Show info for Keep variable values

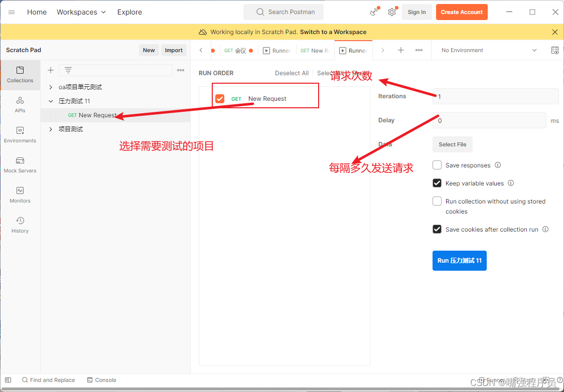511,183
